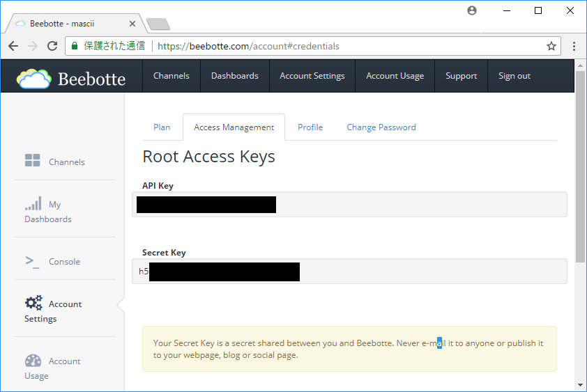Close the Beebotte - mascii browser tab

pos(132,24)
